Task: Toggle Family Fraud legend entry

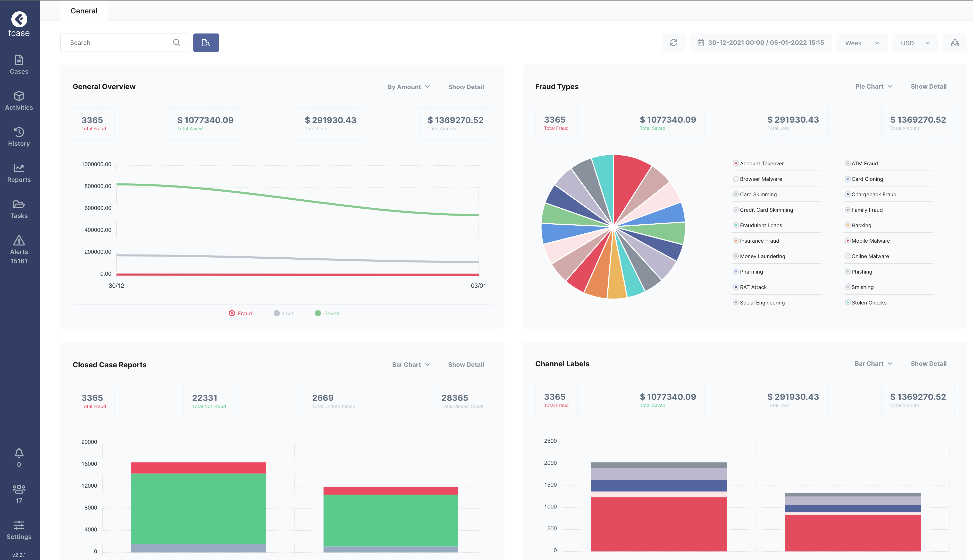Action: (x=863, y=210)
